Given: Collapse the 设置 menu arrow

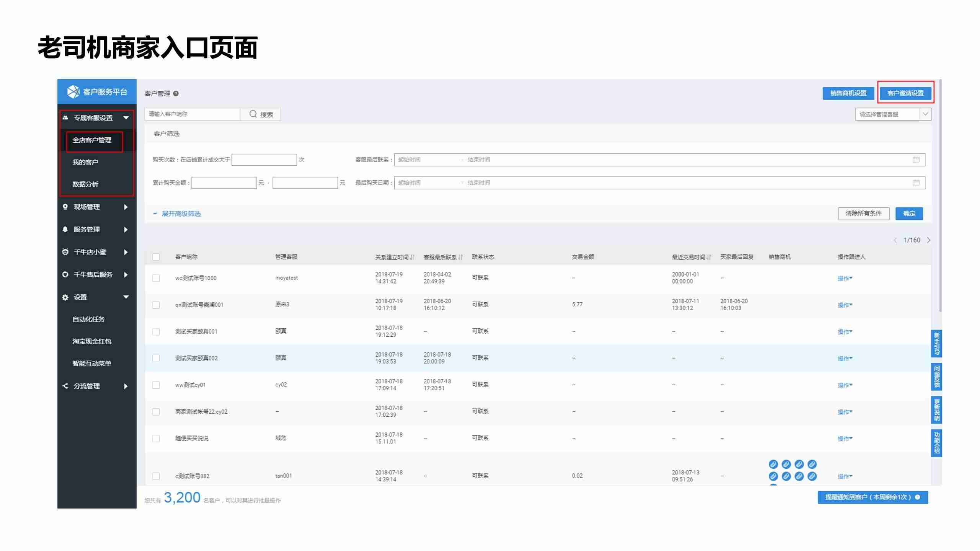Looking at the screenshot, I should tap(126, 297).
